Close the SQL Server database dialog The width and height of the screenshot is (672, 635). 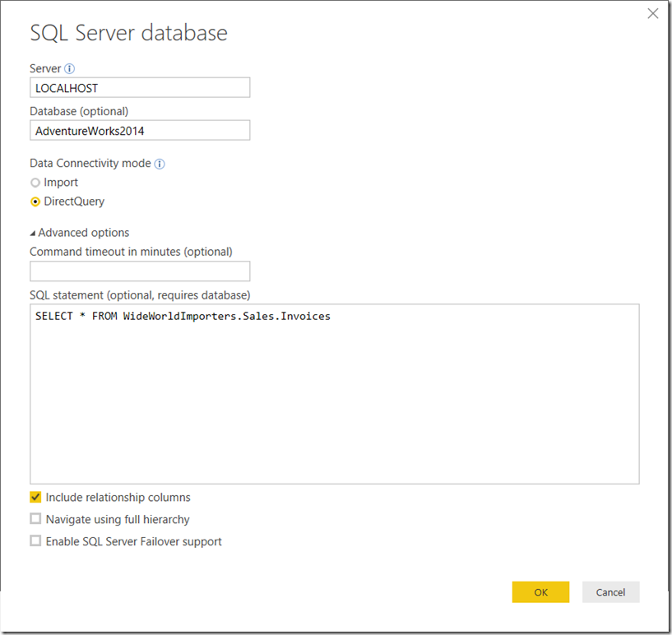tap(653, 14)
